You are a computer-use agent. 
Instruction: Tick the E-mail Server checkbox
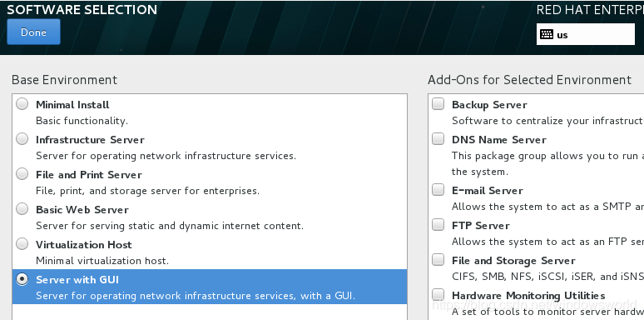[438, 190]
